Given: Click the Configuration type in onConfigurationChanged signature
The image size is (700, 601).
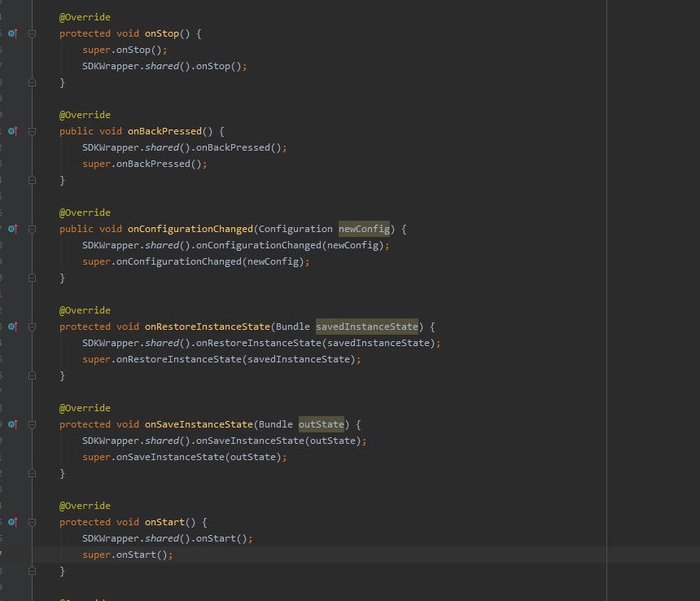Looking at the screenshot, I should pyautogui.click(x=295, y=229).
